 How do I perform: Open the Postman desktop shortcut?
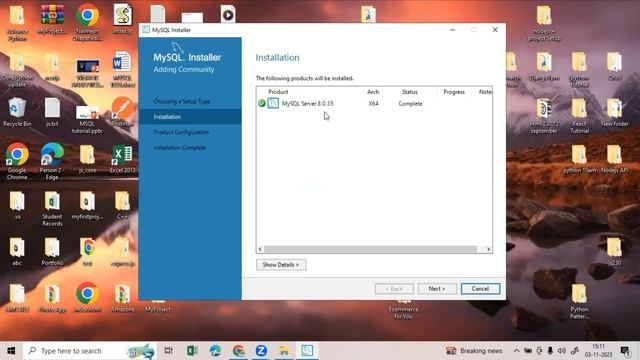(122, 111)
